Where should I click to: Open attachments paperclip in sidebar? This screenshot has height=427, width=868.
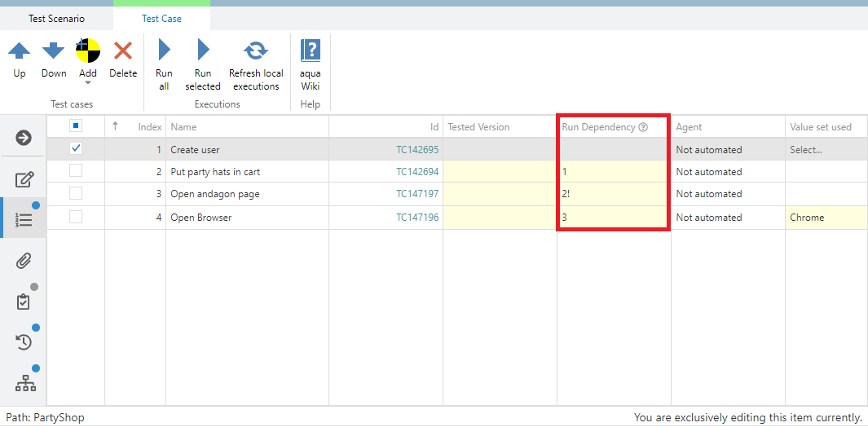point(24,261)
